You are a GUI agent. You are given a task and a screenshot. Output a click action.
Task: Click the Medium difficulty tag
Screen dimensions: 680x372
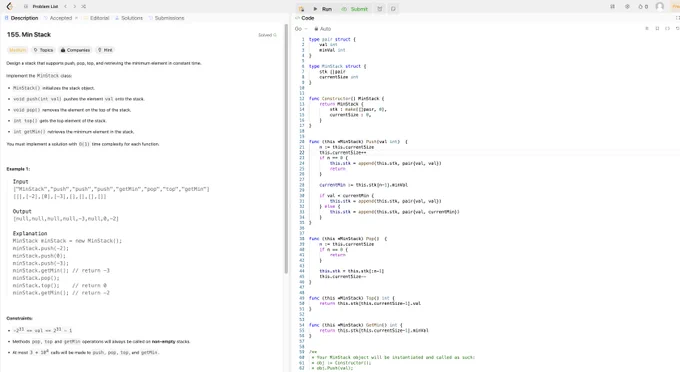[x=17, y=50]
